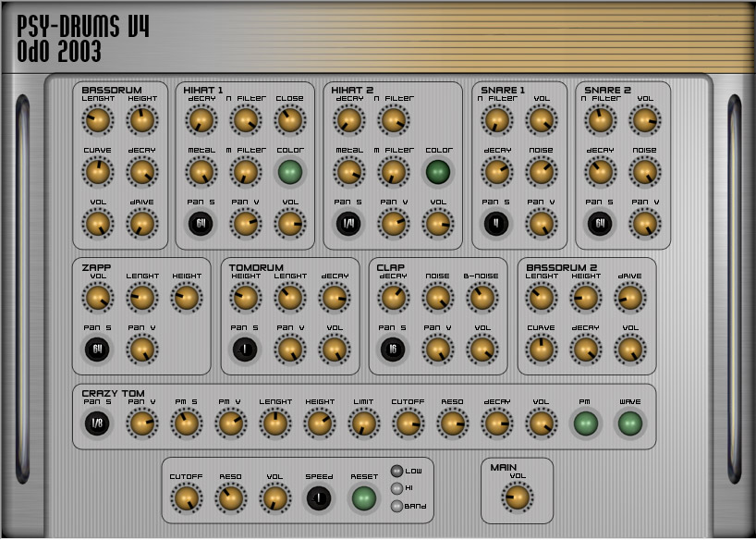Click the Hihat 1 Close knob
This screenshot has width=756, height=540.
pos(290,120)
